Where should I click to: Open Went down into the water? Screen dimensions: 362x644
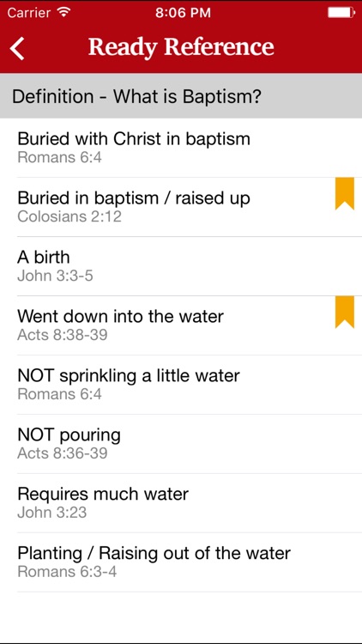click(181, 325)
